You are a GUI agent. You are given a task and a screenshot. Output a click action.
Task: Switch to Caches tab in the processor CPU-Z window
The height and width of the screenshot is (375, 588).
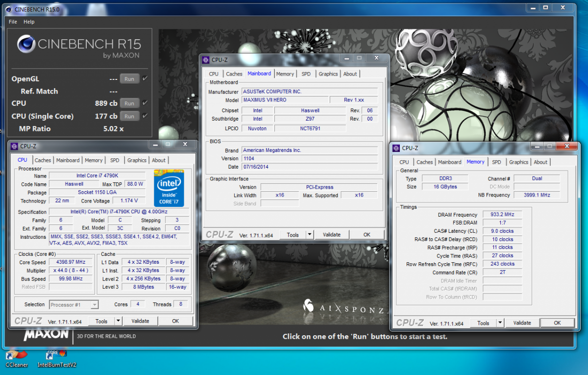click(43, 160)
